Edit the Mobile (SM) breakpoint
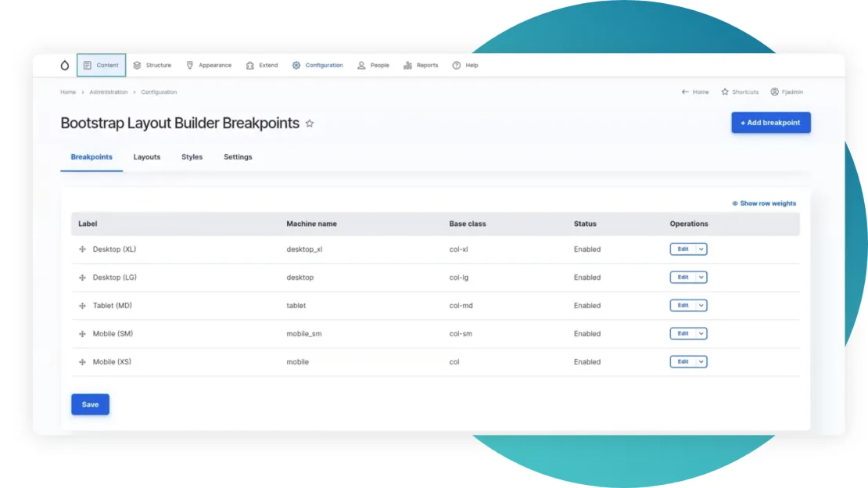 tap(683, 333)
